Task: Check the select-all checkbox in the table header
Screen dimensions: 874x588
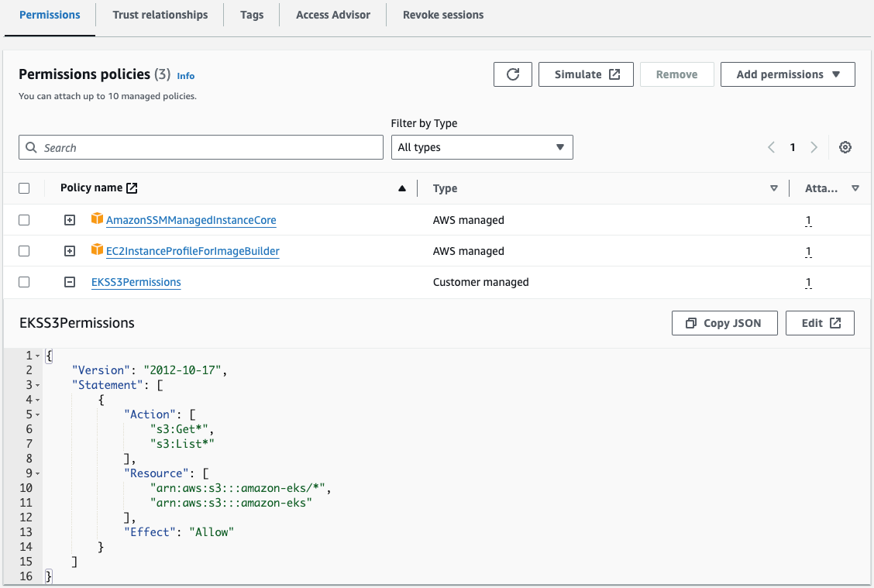Action: pos(24,187)
